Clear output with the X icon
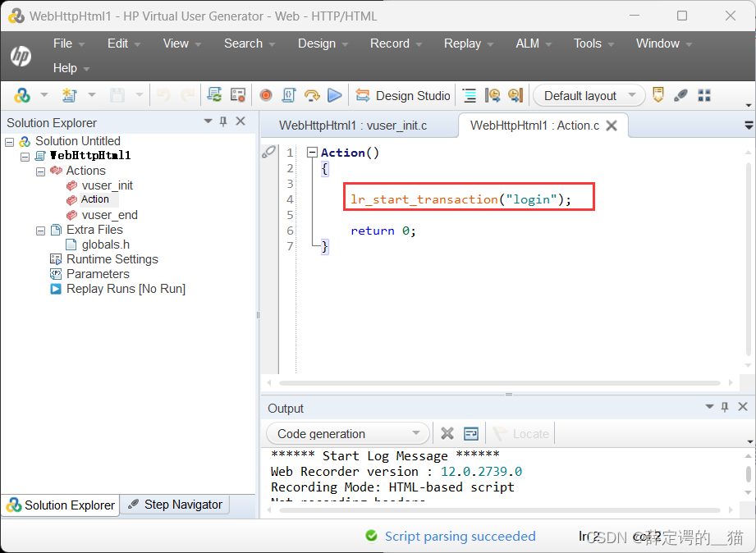The height and width of the screenshot is (553, 756). [447, 433]
